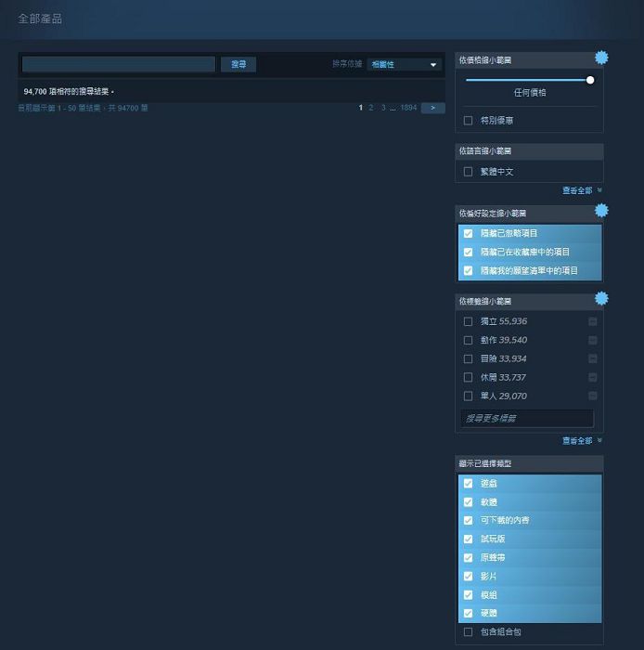644x650 pixels.
Task: Click the 搜尋 search button
Action: click(x=238, y=64)
